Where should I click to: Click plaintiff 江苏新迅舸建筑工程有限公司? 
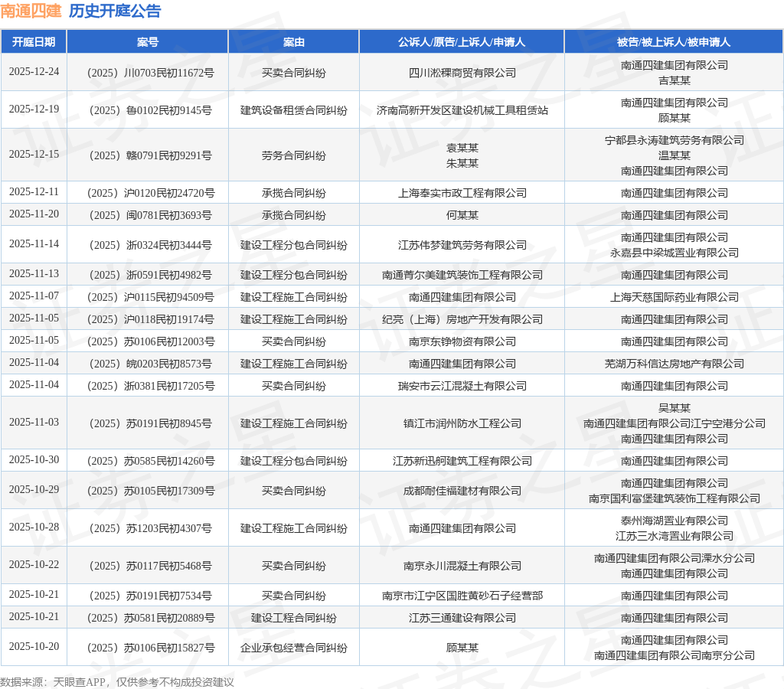pos(462,461)
